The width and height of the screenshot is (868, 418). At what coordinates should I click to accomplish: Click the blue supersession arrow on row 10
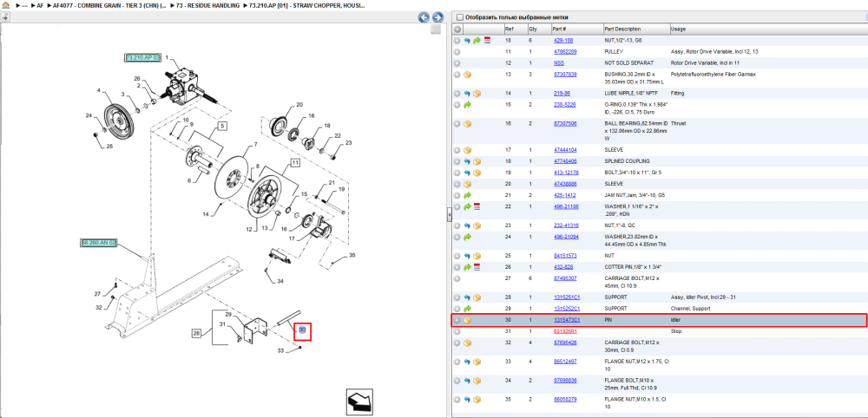click(467, 41)
